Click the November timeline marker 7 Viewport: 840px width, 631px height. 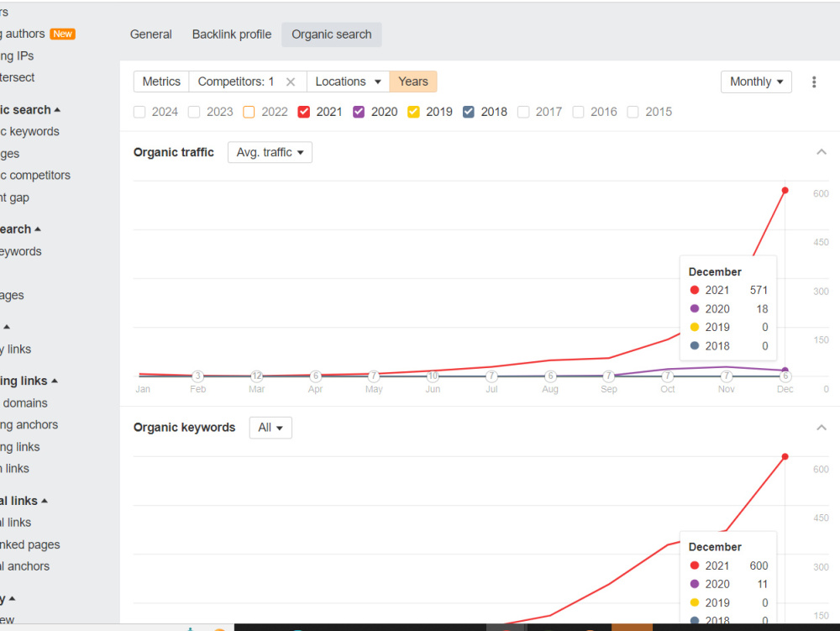click(726, 376)
